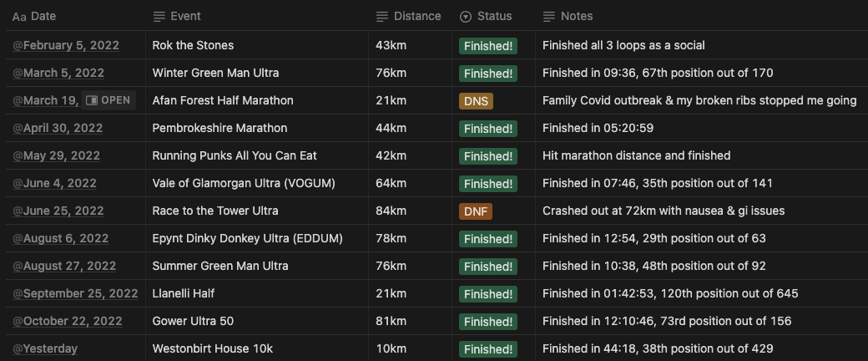The width and height of the screenshot is (868, 361).
Task: Click the Finished! tag for Rok the Stones
Action: click(487, 46)
